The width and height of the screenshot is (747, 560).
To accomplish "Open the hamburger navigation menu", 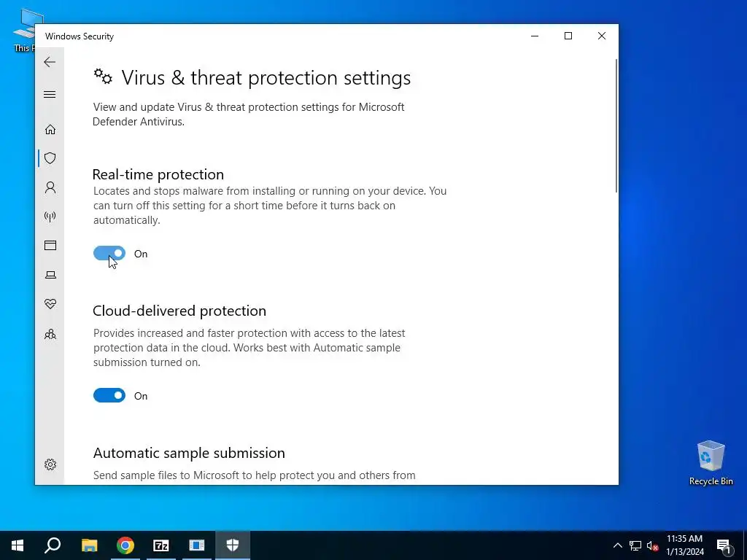I will [50, 94].
